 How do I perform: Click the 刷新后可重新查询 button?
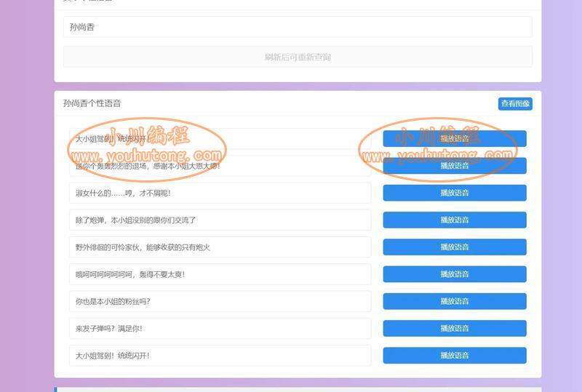pos(298,57)
